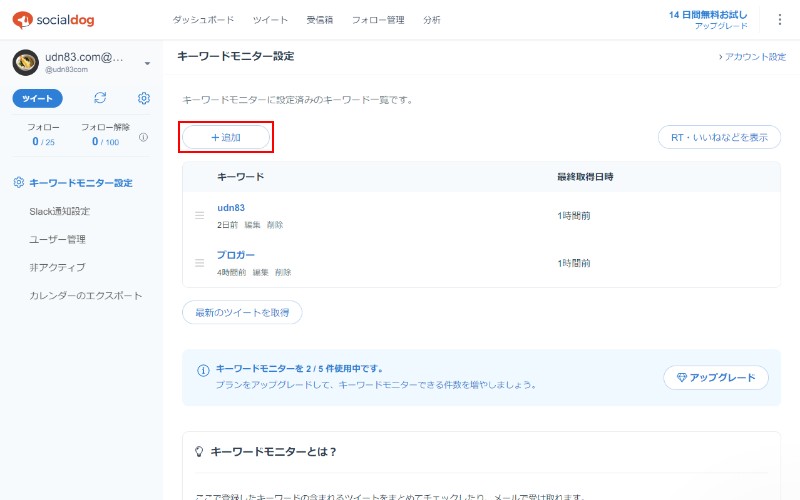Open the three-dot more options menu
This screenshot has width=800, height=500.
[780, 19]
